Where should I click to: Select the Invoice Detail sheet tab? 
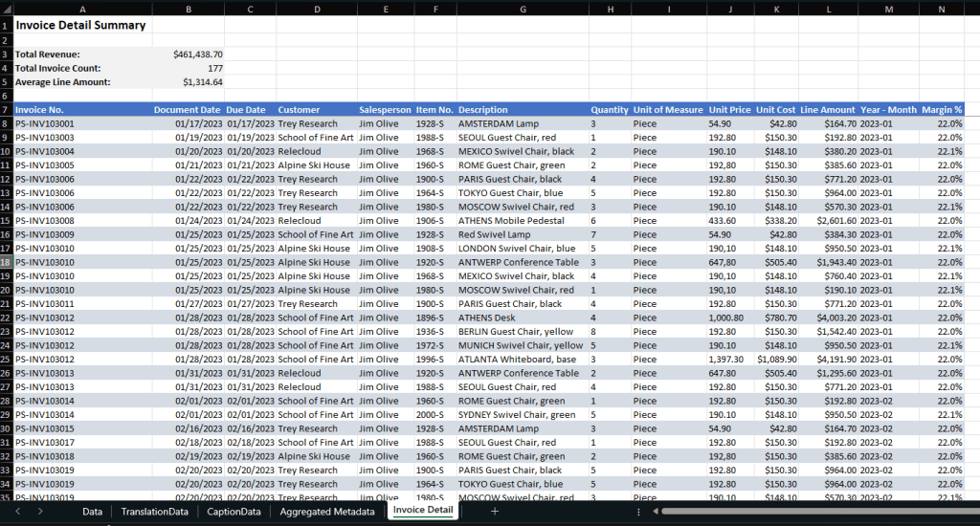tap(423, 512)
